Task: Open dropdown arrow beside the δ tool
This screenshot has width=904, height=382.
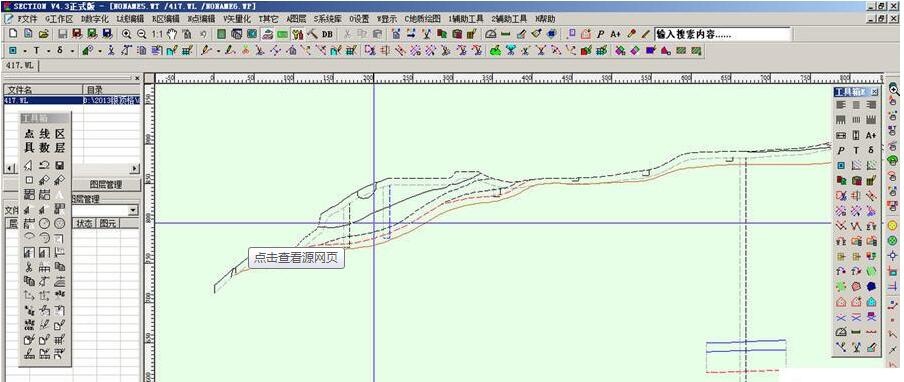Action: click(x=72, y=51)
